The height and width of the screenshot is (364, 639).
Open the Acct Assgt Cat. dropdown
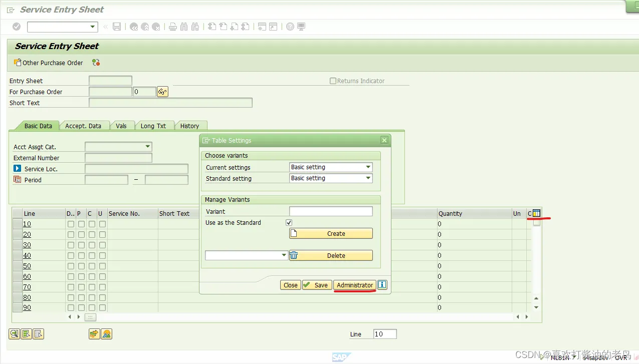147,147
